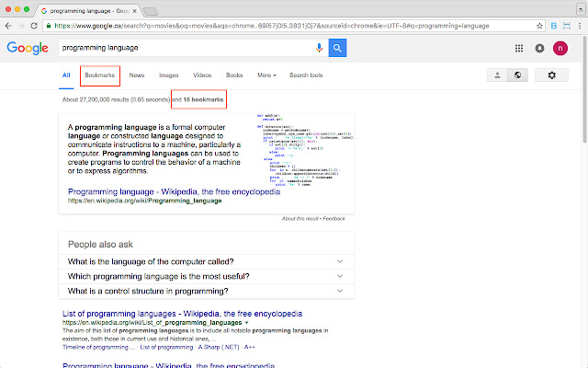Switch to Images tab
The width and height of the screenshot is (588, 368).
click(x=169, y=75)
